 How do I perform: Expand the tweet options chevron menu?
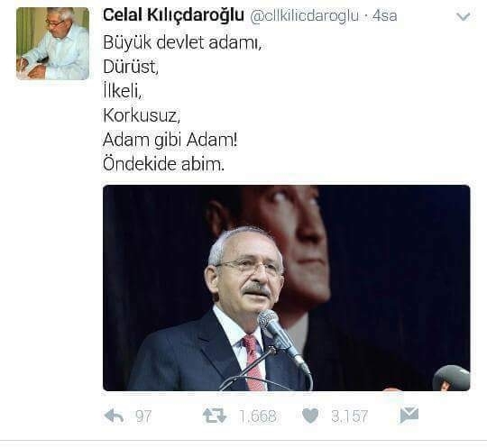464,16
